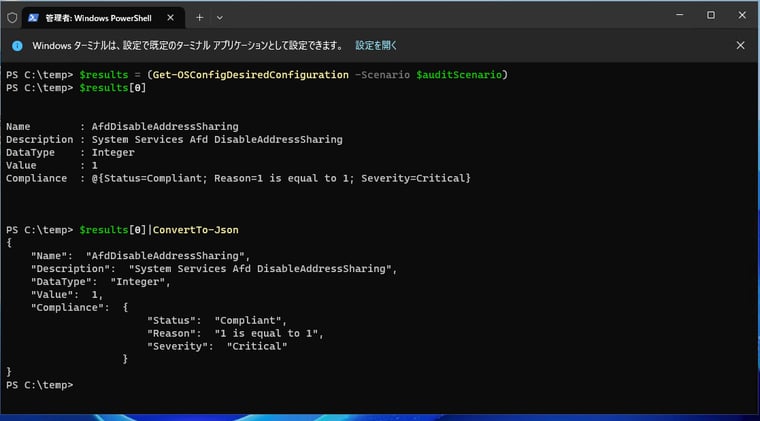Minimize the Windows Terminal window
This screenshot has width=760, height=421.
[680, 15]
